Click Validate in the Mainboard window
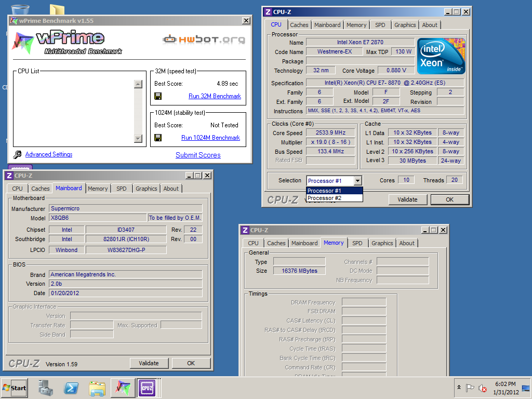This screenshot has height=399, width=532. 149,363
